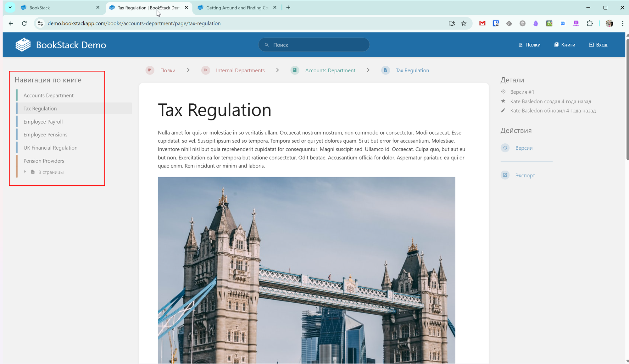Open the browser Extensions puzzle icon

(590, 23)
